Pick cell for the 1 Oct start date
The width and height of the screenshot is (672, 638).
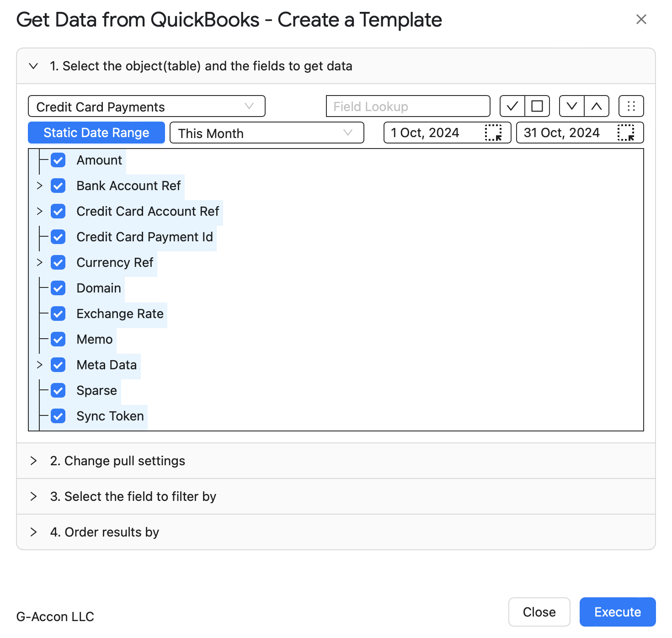pos(493,133)
